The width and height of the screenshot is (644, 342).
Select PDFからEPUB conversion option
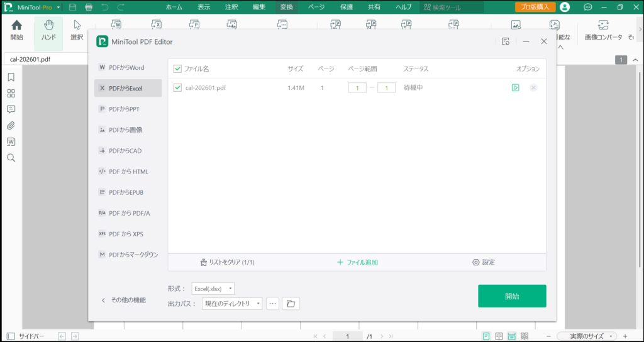click(128, 192)
